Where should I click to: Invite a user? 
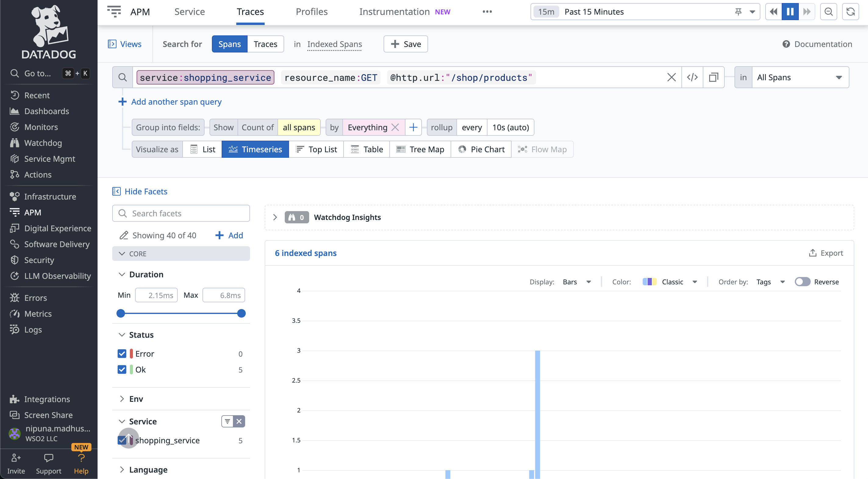pos(16,464)
